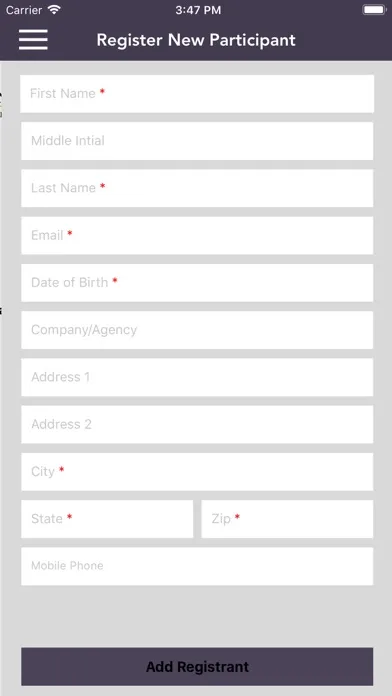The width and height of the screenshot is (392, 696).
Task: Click the Address 1 field
Action: (197, 377)
